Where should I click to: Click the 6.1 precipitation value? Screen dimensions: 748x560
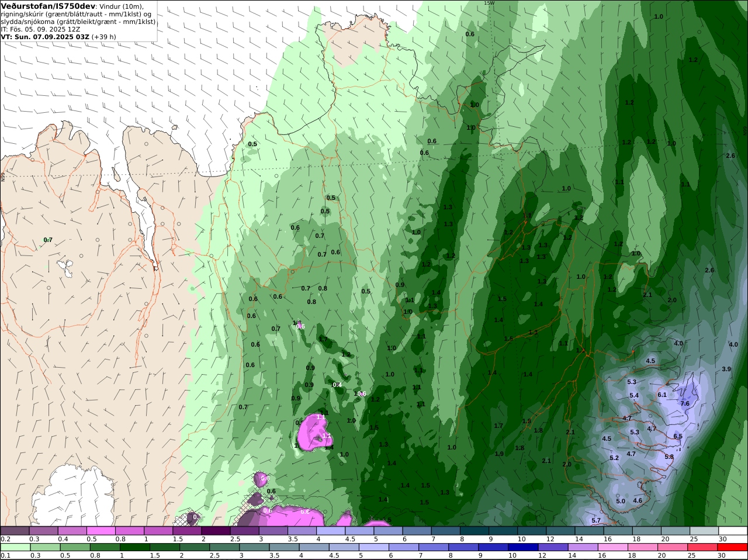click(662, 395)
